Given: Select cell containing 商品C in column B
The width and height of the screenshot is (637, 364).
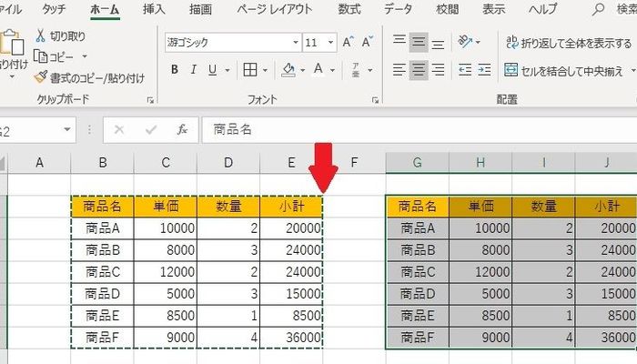Looking at the screenshot, I should pyautogui.click(x=101, y=270).
